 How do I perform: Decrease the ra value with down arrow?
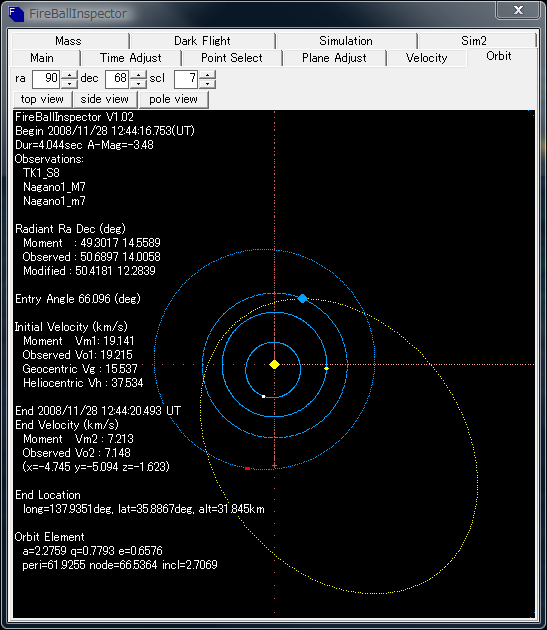point(70,84)
